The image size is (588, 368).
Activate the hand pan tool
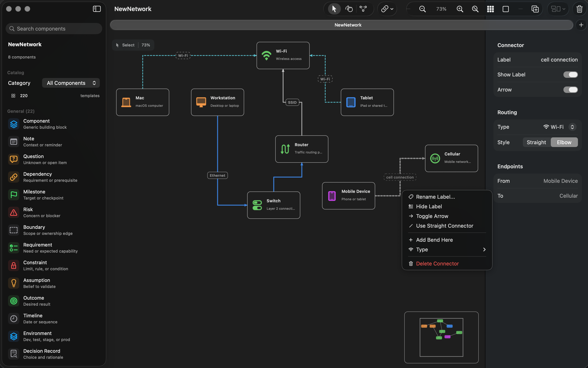click(x=349, y=9)
